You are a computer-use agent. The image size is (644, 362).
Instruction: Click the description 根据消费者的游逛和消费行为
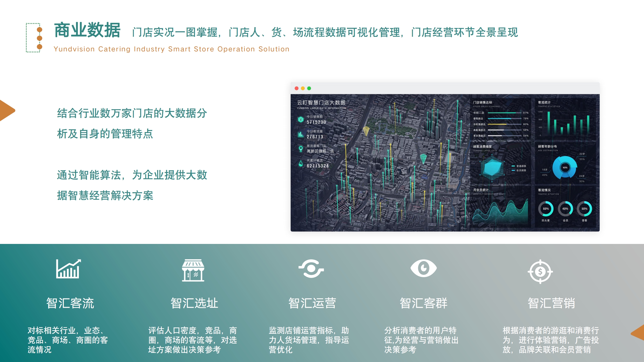[551, 340]
